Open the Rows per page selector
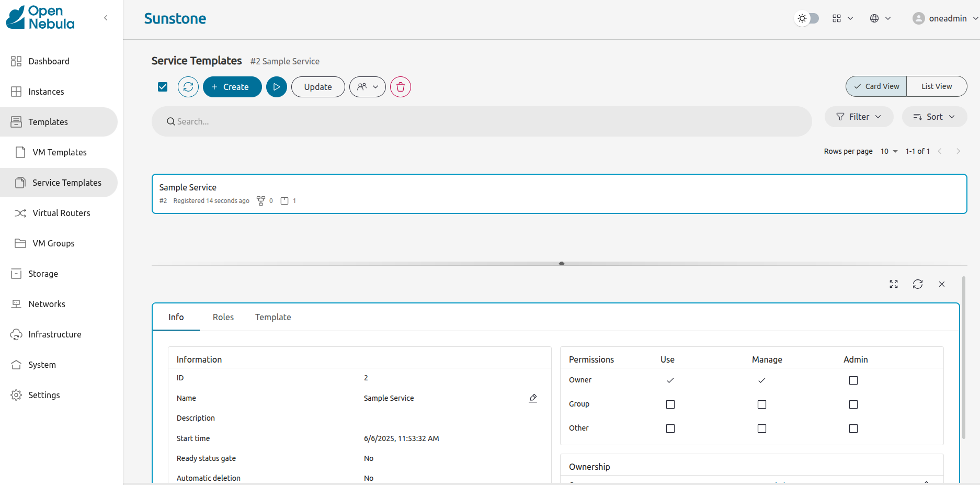Image resolution: width=980 pixels, height=485 pixels. [x=887, y=151]
